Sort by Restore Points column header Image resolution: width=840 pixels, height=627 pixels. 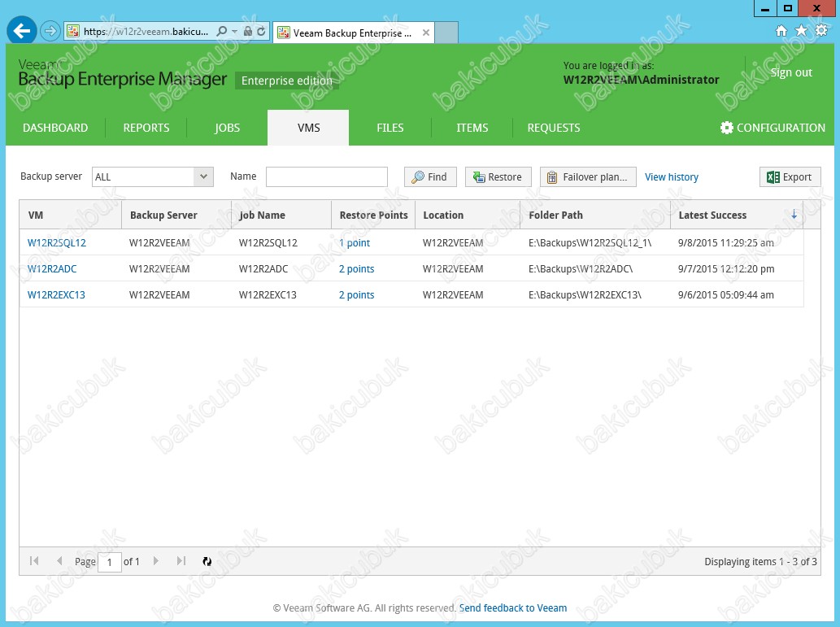373,215
